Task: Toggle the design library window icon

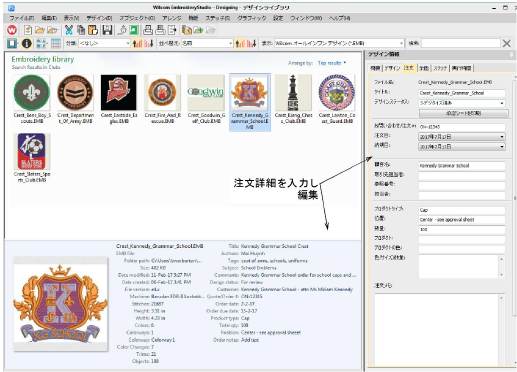Action: click(12, 43)
